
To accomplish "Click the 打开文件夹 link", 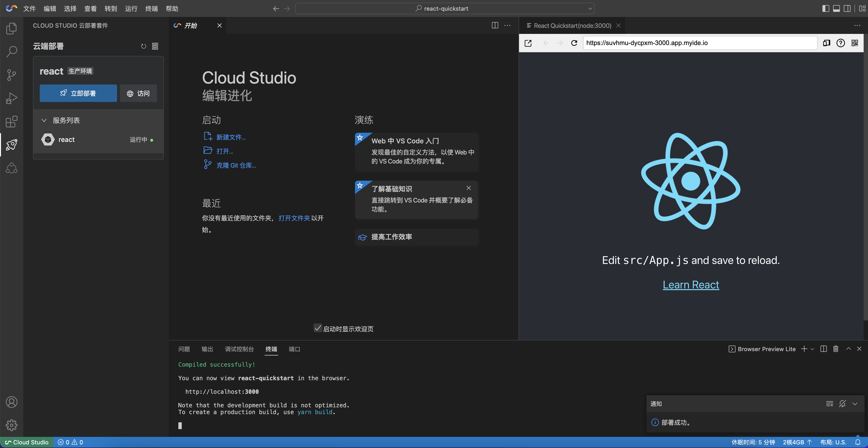I will [x=294, y=218].
